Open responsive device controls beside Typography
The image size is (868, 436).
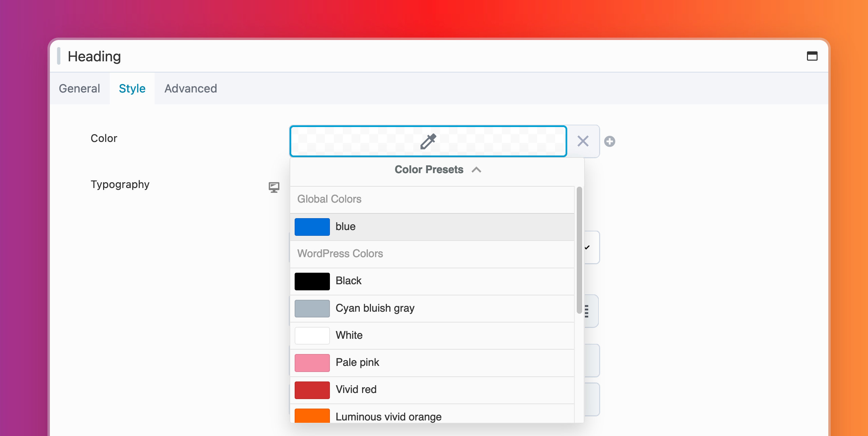point(273,187)
